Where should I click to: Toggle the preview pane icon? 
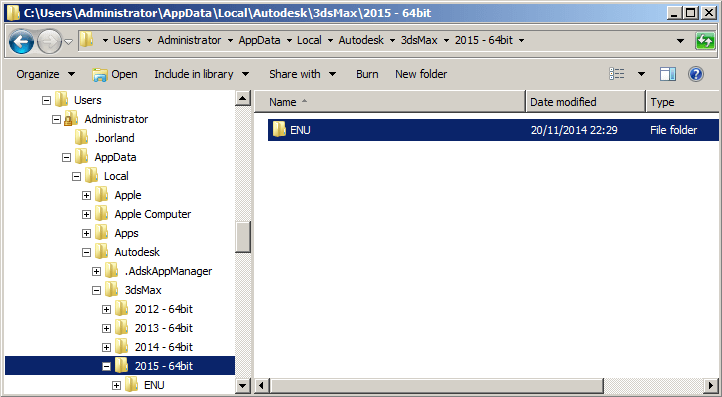point(668,74)
